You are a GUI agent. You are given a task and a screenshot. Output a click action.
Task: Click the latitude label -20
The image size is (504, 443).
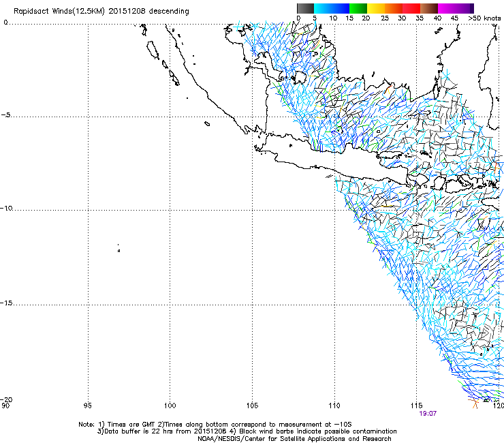click(x=6, y=399)
